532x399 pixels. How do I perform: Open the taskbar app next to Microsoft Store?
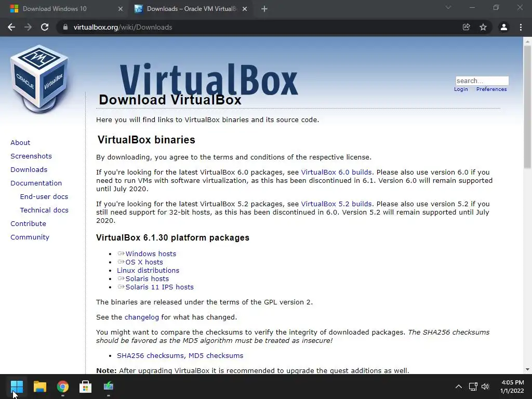(109, 387)
